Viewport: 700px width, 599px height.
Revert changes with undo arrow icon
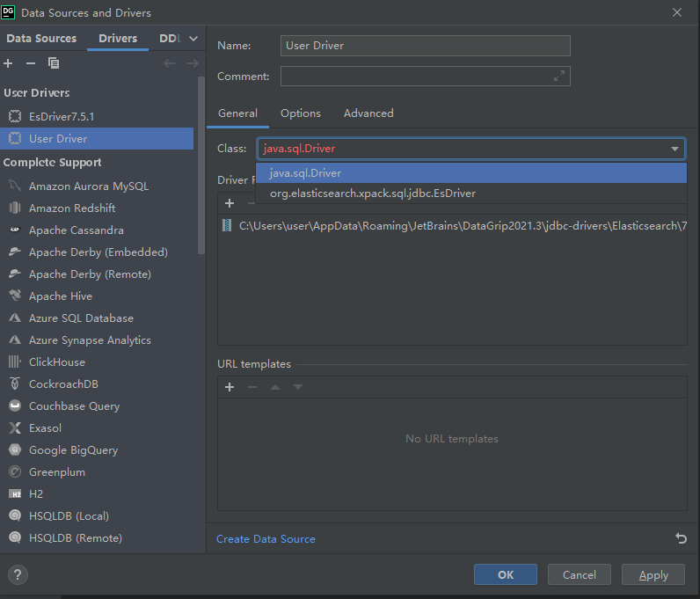(x=681, y=538)
